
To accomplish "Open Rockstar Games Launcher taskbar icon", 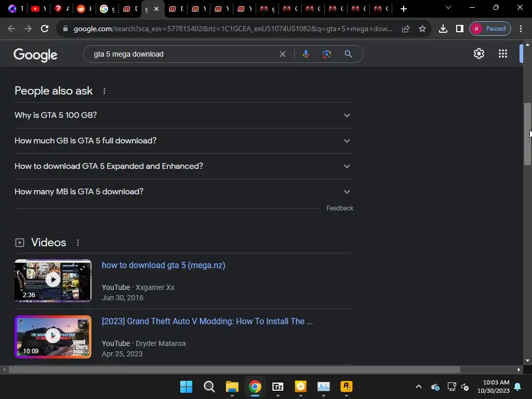I will [347, 387].
